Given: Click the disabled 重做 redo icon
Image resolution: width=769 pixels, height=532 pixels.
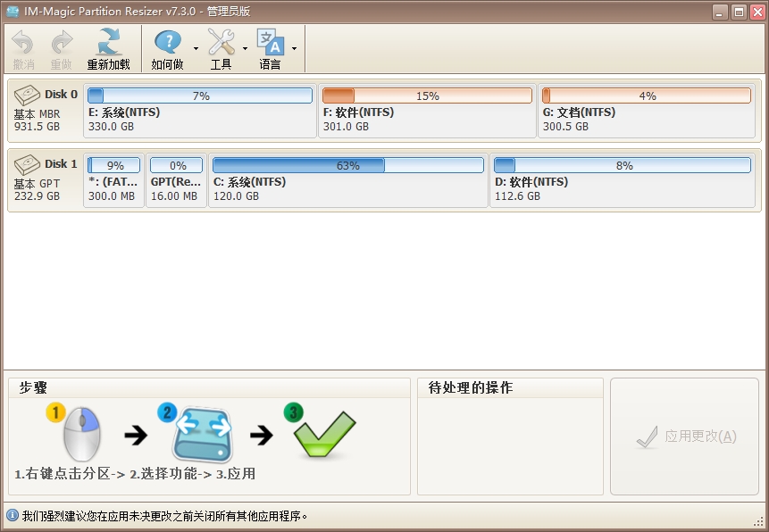Looking at the screenshot, I should (x=60, y=41).
